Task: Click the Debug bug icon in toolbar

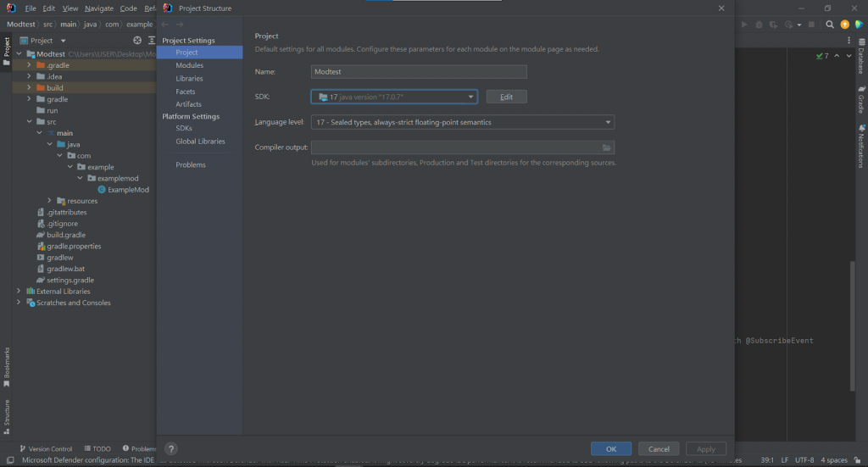Action: point(759,25)
